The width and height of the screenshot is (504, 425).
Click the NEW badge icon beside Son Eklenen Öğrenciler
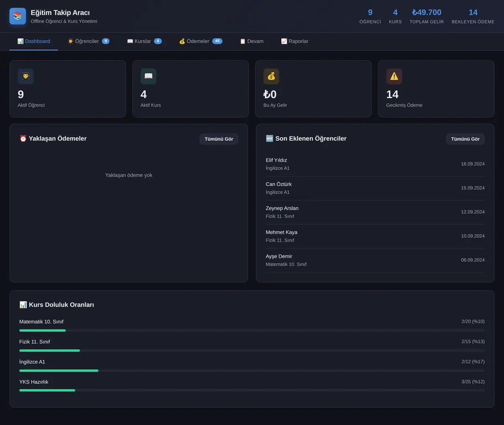click(270, 139)
